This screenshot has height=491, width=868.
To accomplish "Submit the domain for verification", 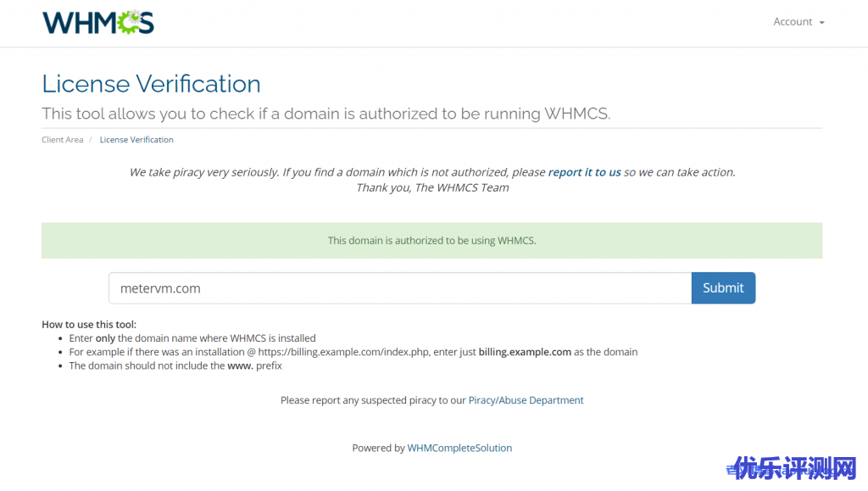I will coord(723,287).
